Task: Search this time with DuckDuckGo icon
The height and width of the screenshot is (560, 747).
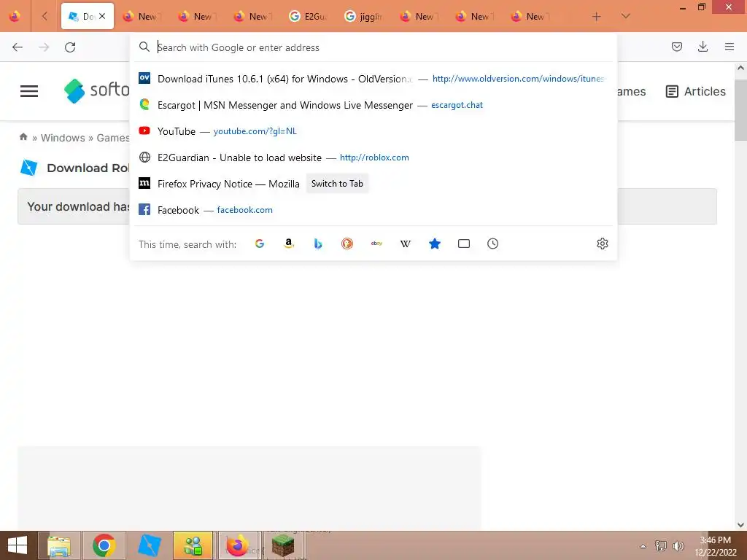Action: click(347, 244)
